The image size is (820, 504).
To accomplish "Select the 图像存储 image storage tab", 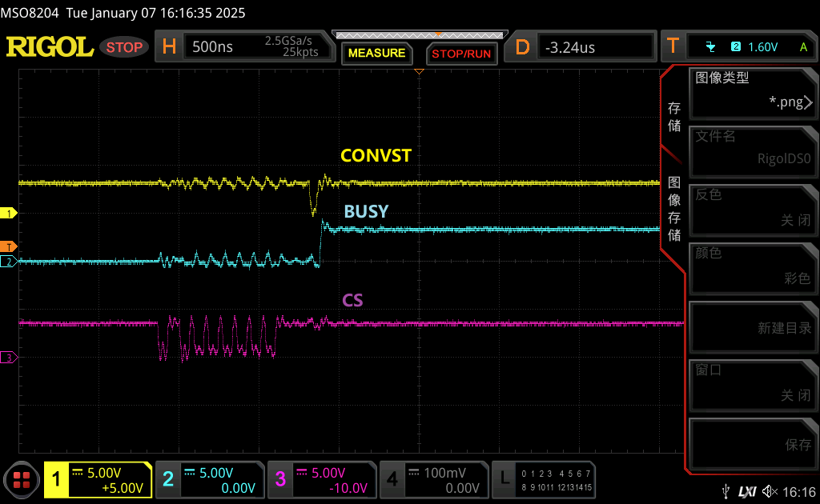I will tap(674, 209).
